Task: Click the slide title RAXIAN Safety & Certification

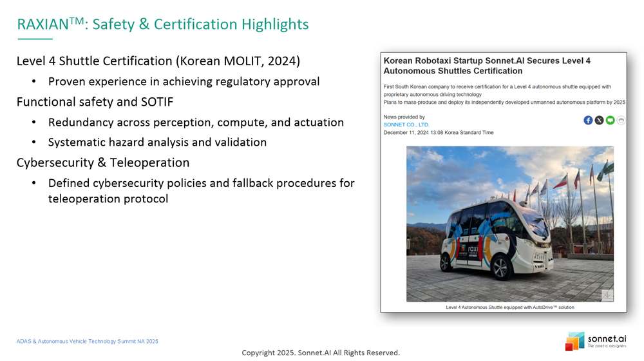Action: tap(163, 24)
